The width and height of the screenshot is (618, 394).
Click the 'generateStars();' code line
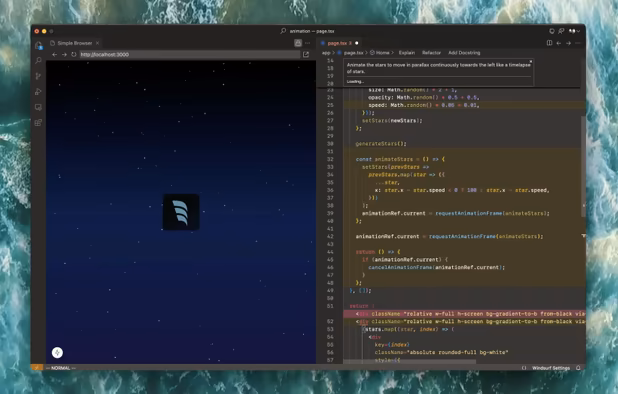tap(381, 144)
